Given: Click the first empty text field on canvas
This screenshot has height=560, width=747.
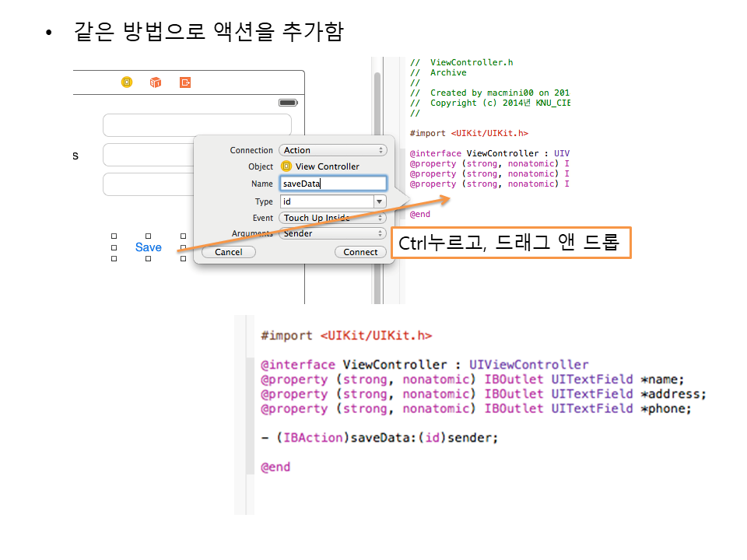Looking at the screenshot, I should click(197, 125).
